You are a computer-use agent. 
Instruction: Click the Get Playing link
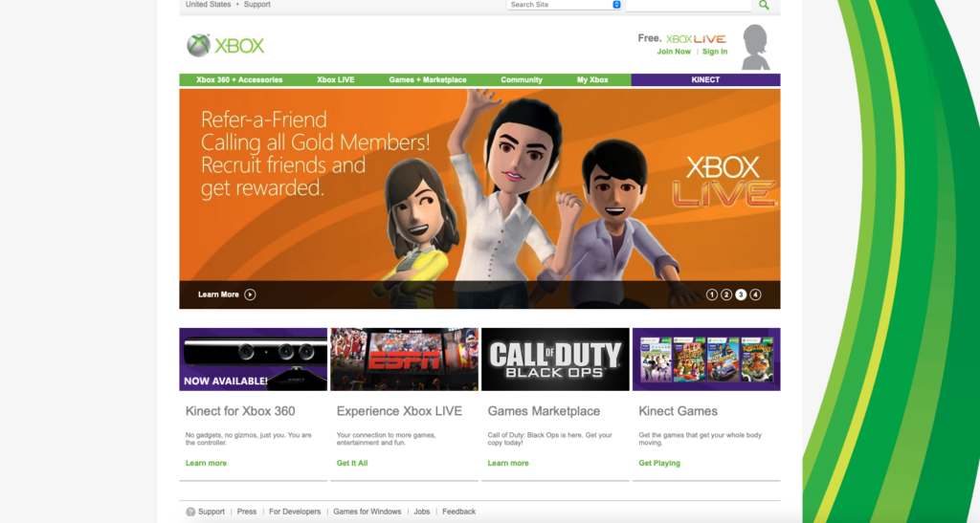click(659, 463)
